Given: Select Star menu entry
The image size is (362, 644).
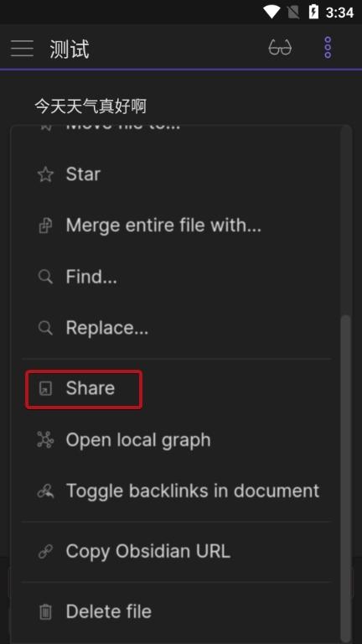Looking at the screenshot, I should coord(176,174).
